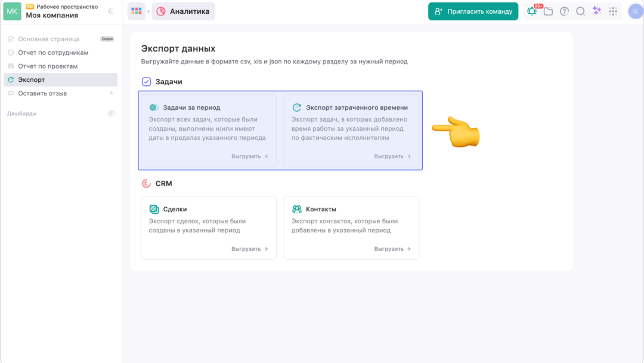
Task: Open the help question mark icon
Action: (564, 11)
